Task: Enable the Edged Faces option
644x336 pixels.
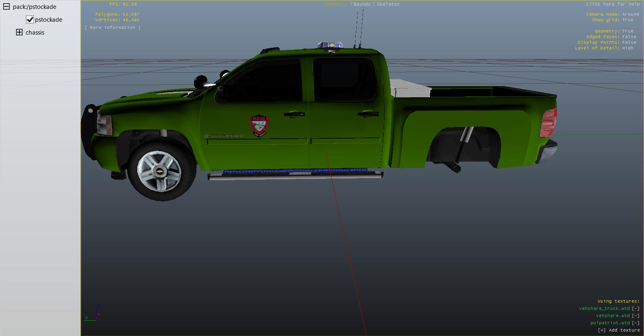Action: click(629, 37)
